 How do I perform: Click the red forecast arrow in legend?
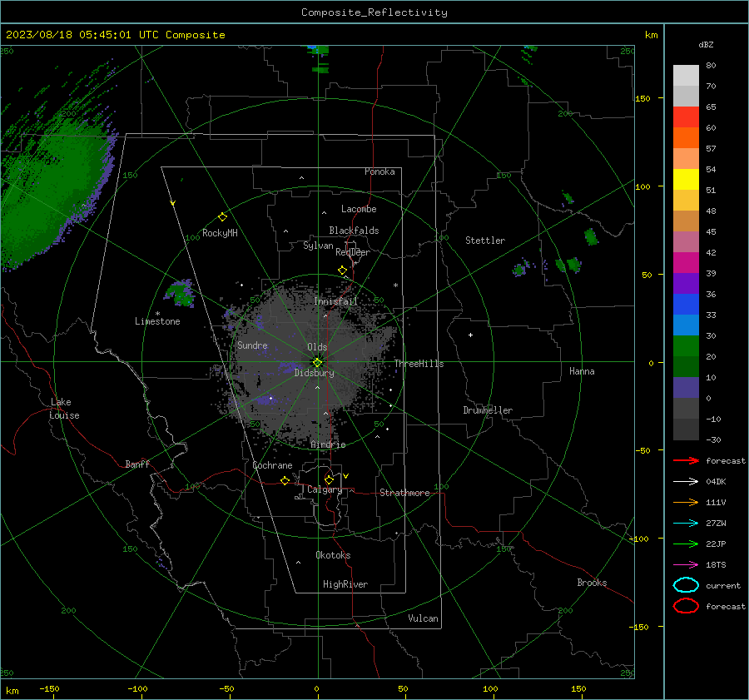click(686, 460)
